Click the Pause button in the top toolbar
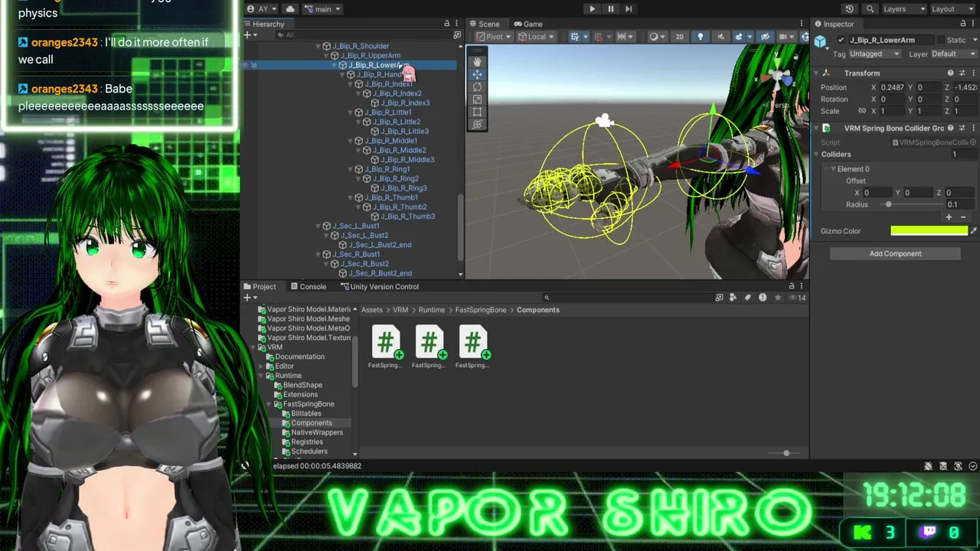Viewport: 980px width, 551px height. pos(610,9)
